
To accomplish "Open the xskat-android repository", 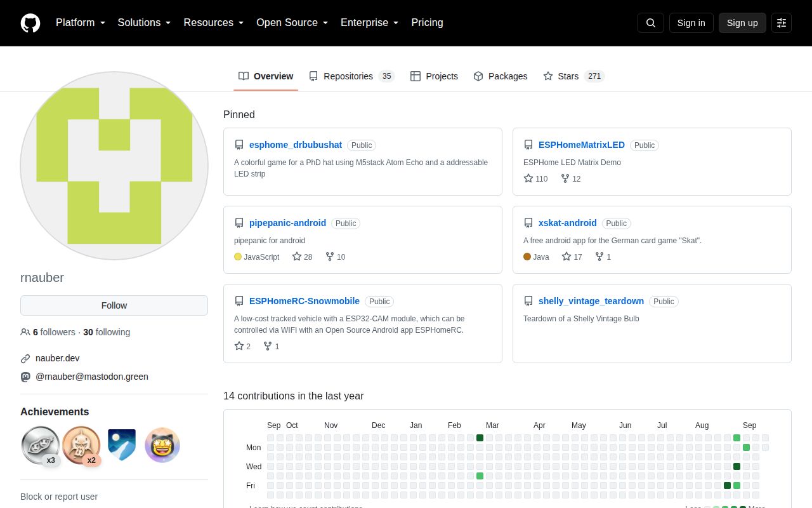I will 568,223.
